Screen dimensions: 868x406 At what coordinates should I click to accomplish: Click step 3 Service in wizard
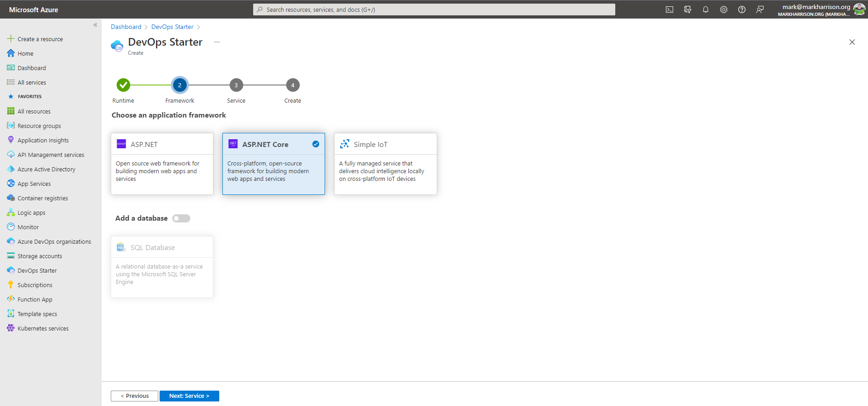click(236, 85)
